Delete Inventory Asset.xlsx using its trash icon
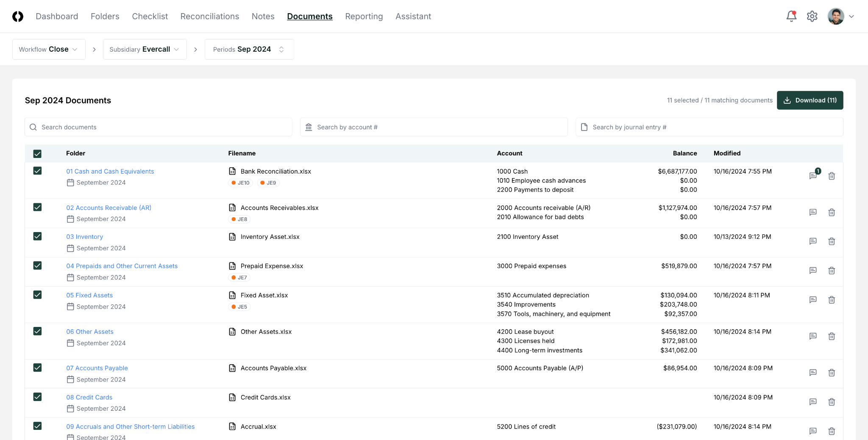The width and height of the screenshot is (868, 440). 831,241
